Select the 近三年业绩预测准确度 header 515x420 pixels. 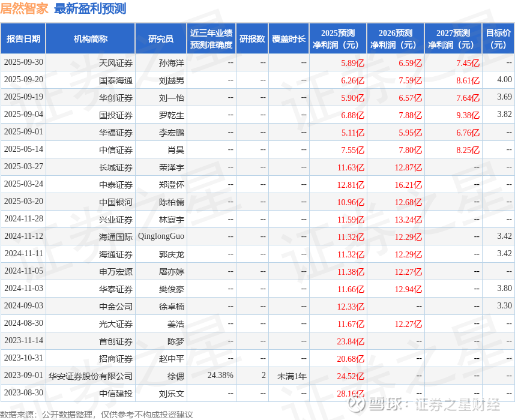coord(211,39)
